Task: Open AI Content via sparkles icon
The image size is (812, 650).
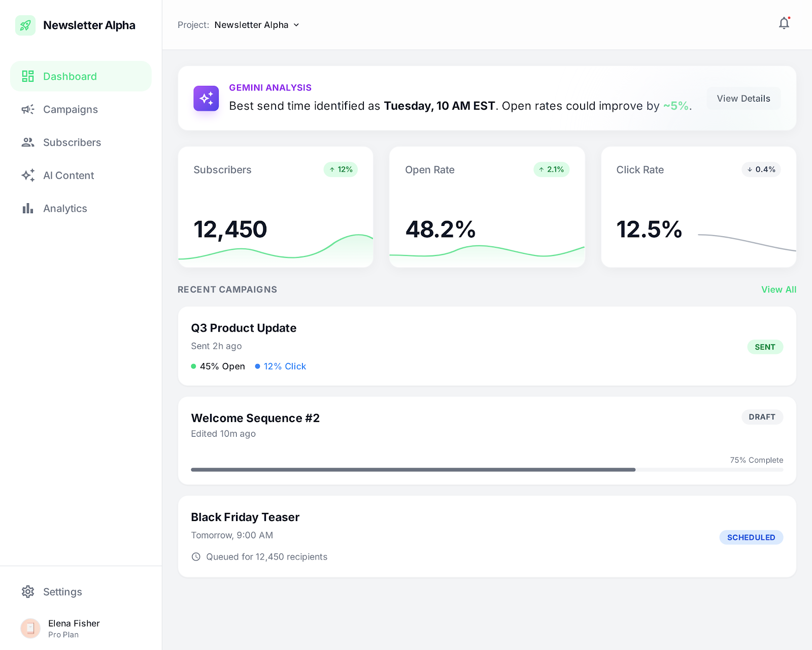Action: click(x=28, y=175)
